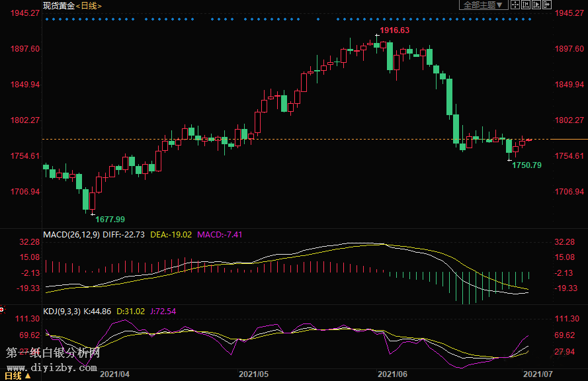Click the red dot marker on left edge
The image size is (588, 381).
[x=2, y=309]
